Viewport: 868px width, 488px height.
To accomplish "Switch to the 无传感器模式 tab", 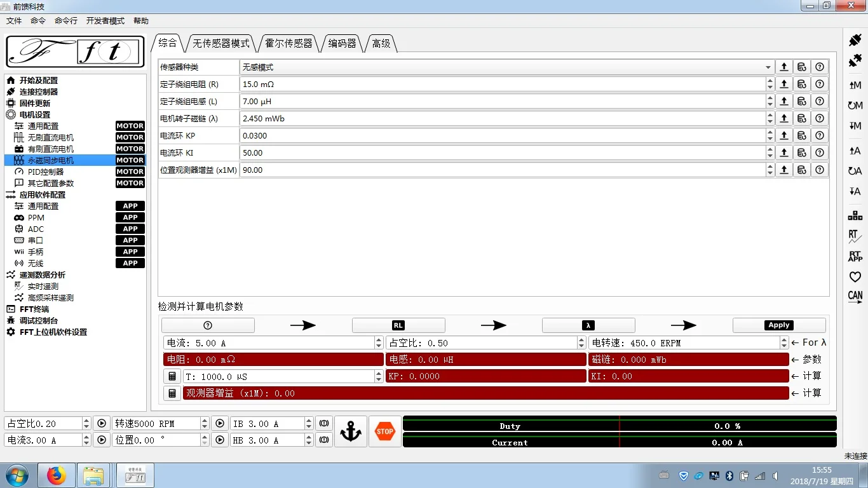I will (x=221, y=43).
